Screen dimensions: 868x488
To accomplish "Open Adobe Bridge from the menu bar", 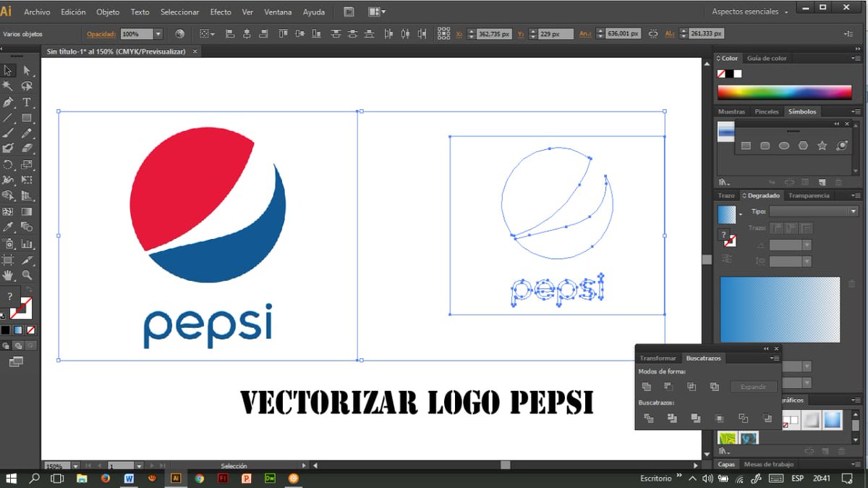I will point(349,12).
